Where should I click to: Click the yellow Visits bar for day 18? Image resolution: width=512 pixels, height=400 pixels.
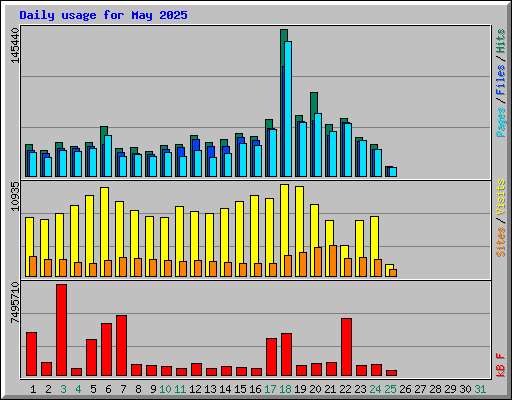(284, 220)
